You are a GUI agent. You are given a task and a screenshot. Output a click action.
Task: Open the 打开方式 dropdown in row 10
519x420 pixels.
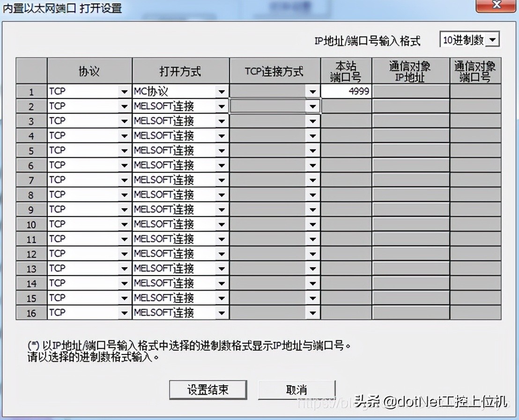point(221,224)
